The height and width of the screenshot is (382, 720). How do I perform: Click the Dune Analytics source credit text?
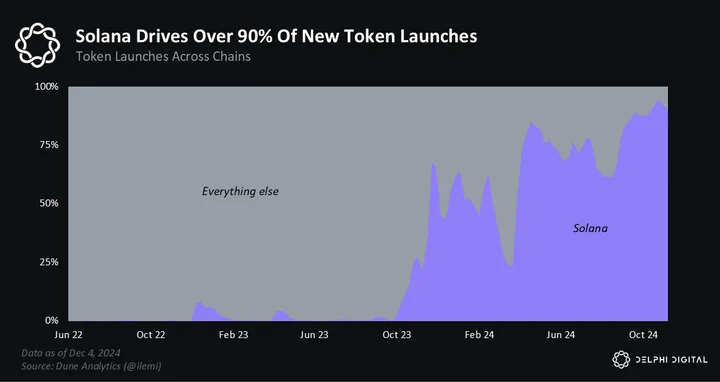tap(91, 366)
